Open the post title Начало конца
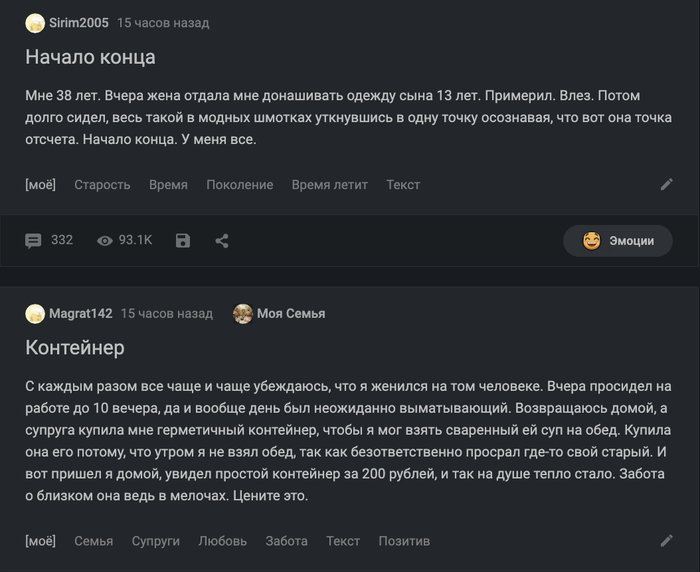 (x=90, y=57)
